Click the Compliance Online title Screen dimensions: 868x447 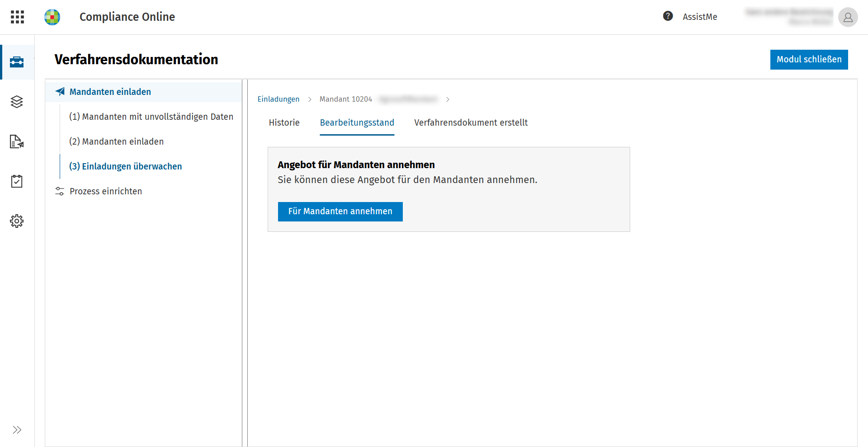tap(127, 17)
